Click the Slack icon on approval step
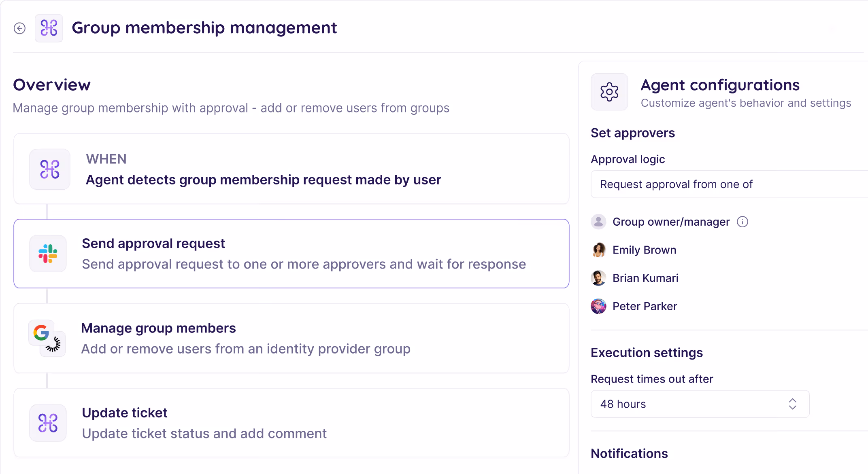This screenshot has height=474, width=868. [48, 254]
